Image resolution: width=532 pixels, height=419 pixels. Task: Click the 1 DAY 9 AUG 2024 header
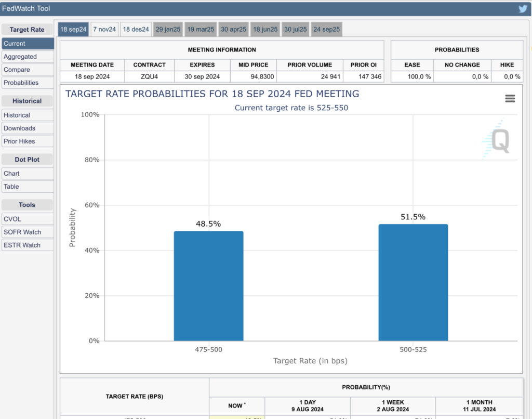[x=308, y=406]
